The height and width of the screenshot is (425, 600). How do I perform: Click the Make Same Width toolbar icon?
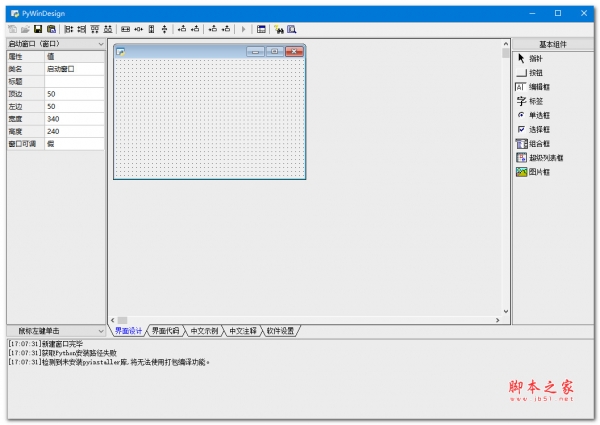[x=126, y=29]
